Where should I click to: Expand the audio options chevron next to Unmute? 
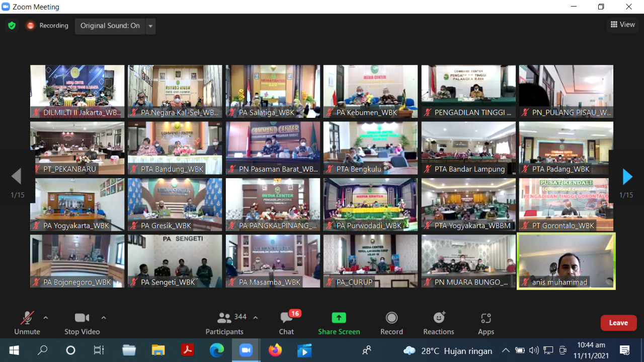[45, 318]
